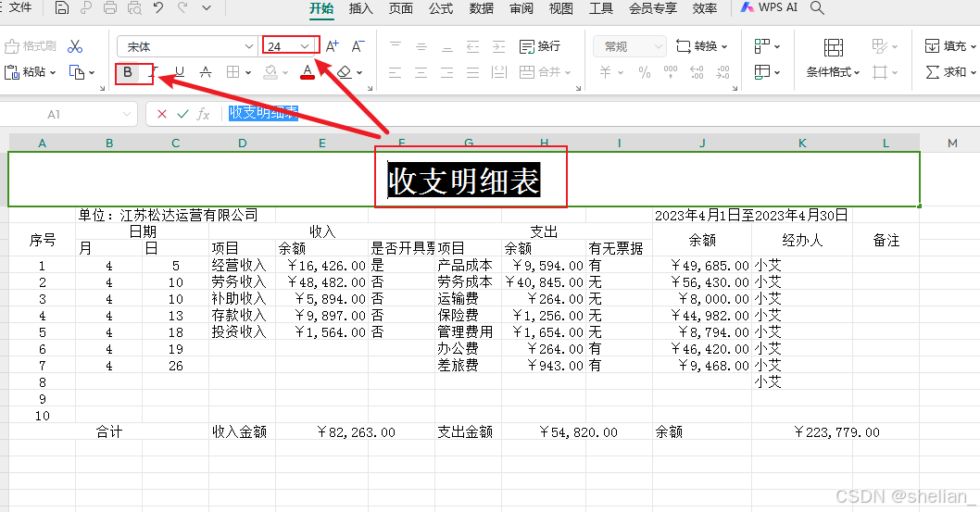Cancel the edit with the X icon
The height and width of the screenshot is (512, 980).
(x=162, y=114)
